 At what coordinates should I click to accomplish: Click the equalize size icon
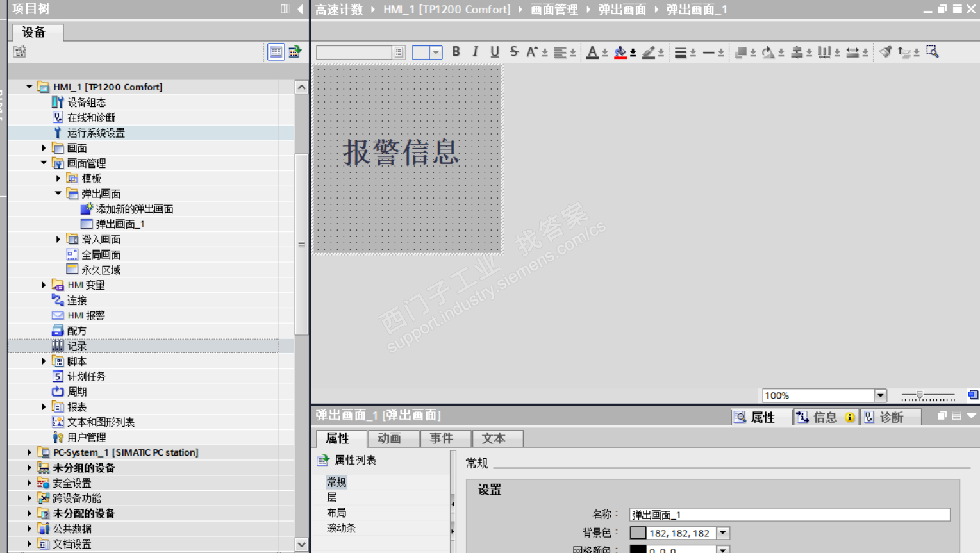coord(852,53)
